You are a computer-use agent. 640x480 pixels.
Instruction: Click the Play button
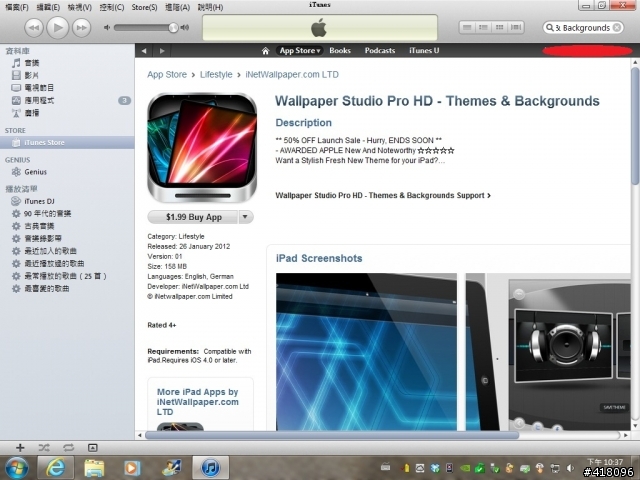click(58, 28)
